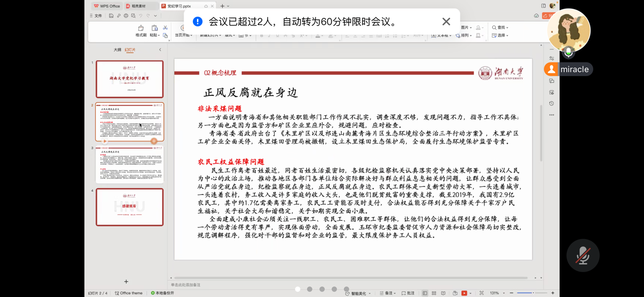
Task: Click the red slideshow play icon in status bar
Action: tap(464, 293)
